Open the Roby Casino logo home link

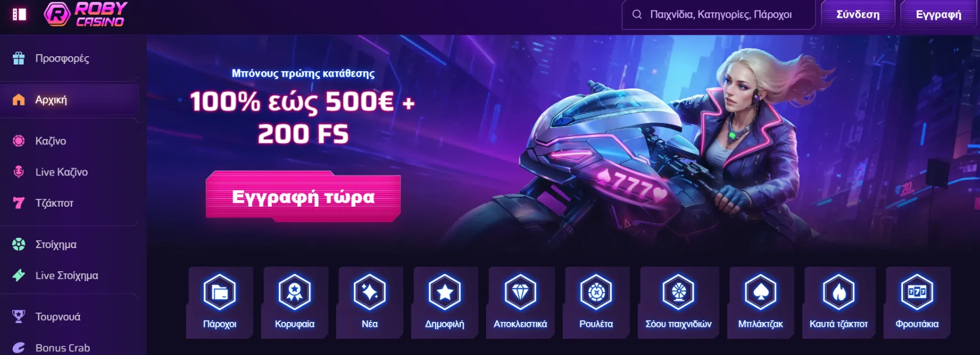[x=86, y=14]
